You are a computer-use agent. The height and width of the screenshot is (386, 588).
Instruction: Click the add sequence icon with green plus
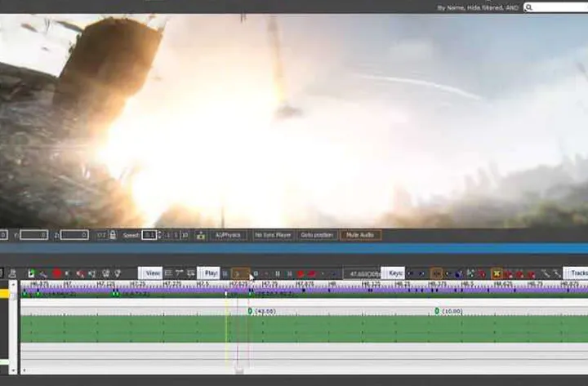pyautogui.click(x=32, y=273)
